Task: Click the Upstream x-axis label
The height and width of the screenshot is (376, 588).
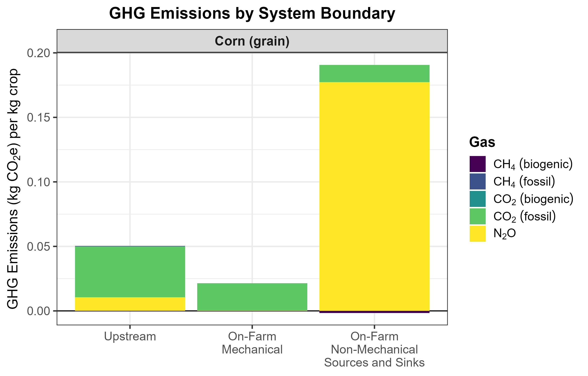Action: click(130, 337)
